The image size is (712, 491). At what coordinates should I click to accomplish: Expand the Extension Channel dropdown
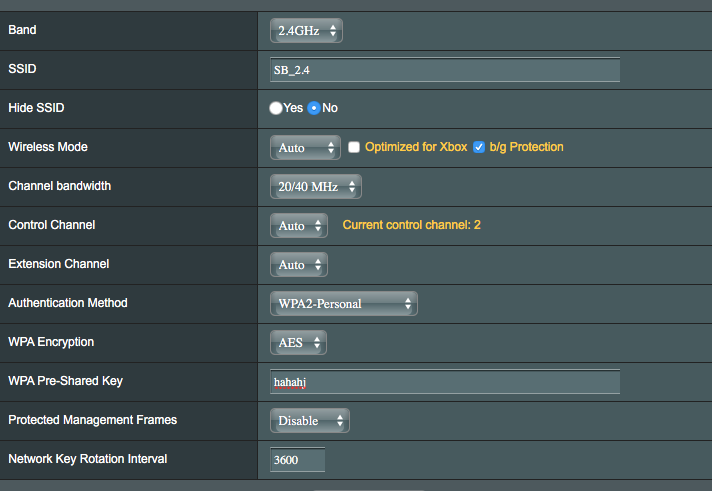pos(298,265)
